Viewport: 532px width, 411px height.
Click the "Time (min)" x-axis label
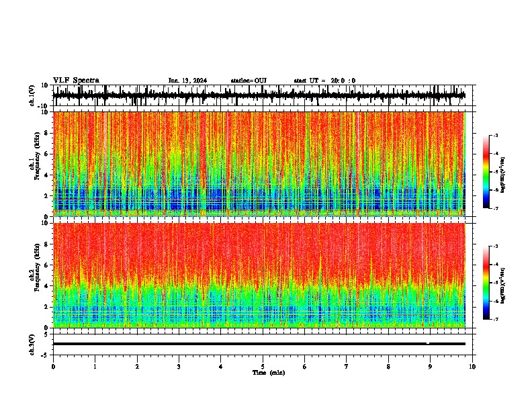pos(269,373)
